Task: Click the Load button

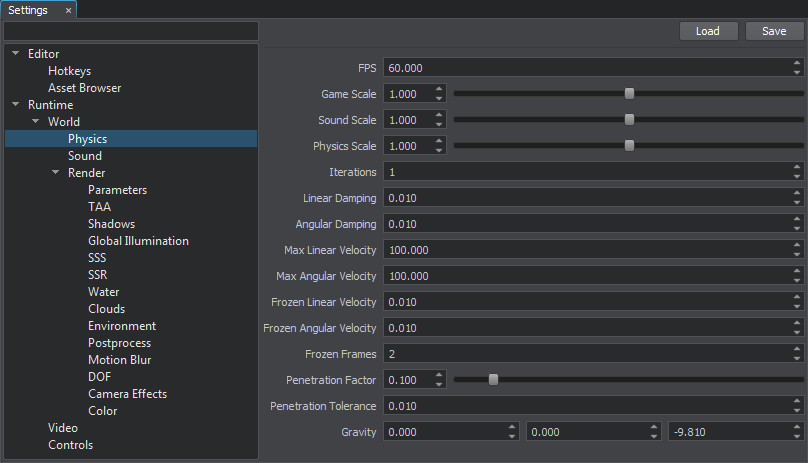Action: (708, 31)
